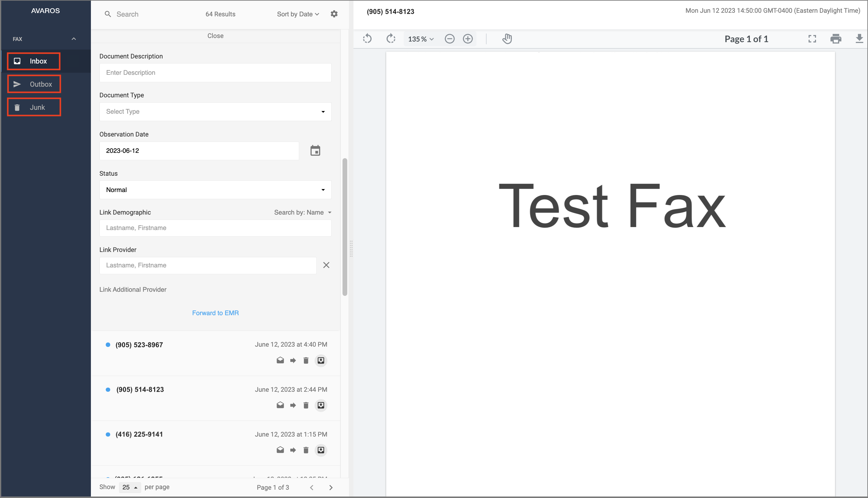This screenshot has height=498, width=868.
Task: Open Sort by Date options
Action: [297, 14]
